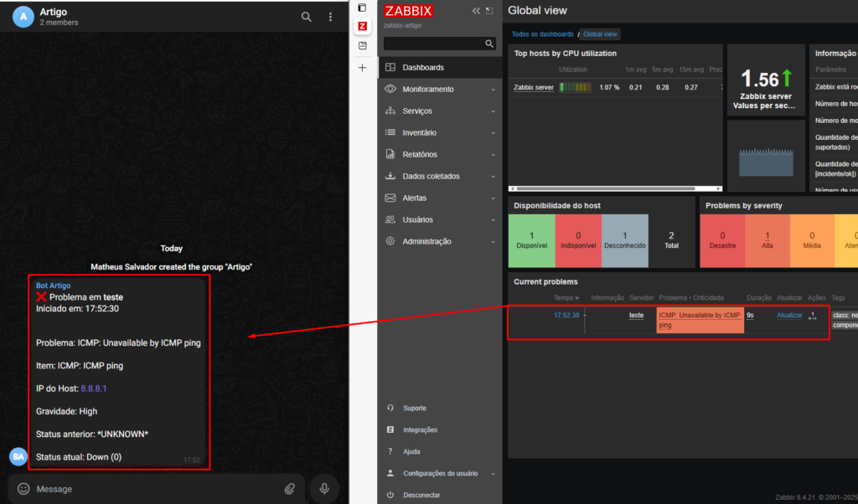
Task: Expand the Relatórios menu
Action: point(440,155)
